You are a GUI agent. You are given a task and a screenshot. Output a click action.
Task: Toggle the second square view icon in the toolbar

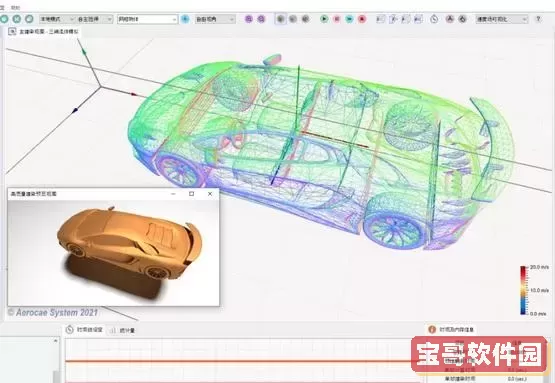[x=393, y=19]
